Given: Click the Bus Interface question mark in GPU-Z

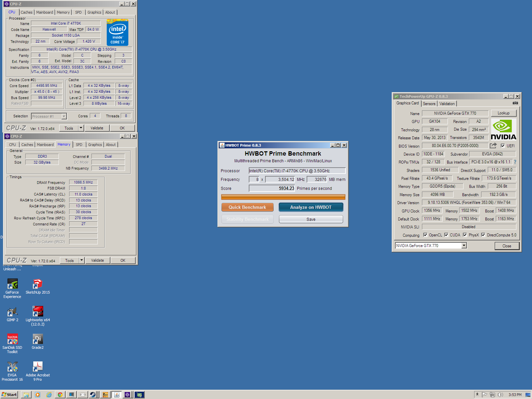Looking at the screenshot, I should pos(515,162).
